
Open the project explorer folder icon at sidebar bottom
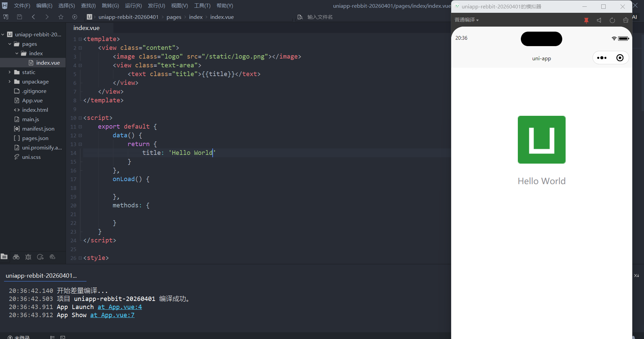point(4,257)
